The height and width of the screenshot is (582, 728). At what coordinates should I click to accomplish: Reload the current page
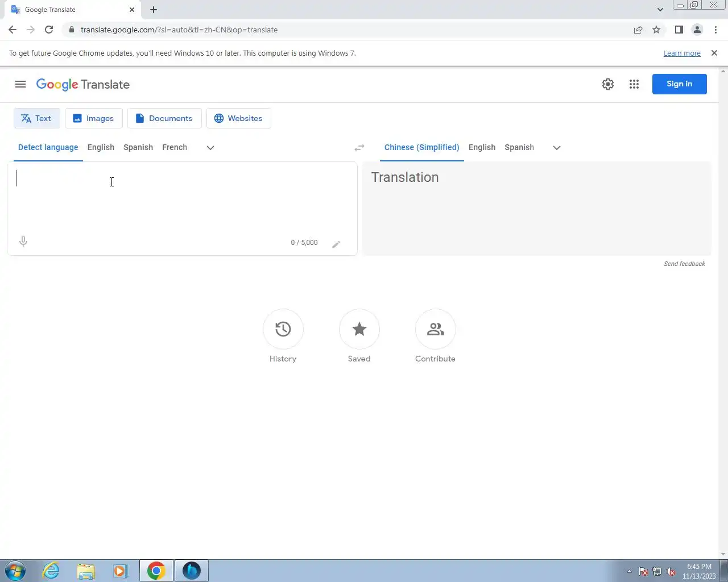[x=49, y=30]
